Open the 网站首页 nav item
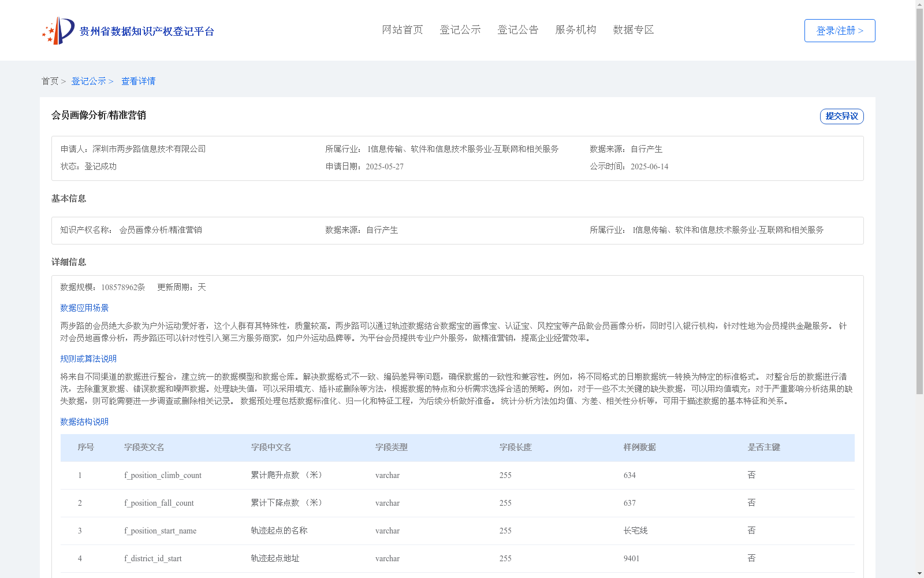 pyautogui.click(x=403, y=29)
